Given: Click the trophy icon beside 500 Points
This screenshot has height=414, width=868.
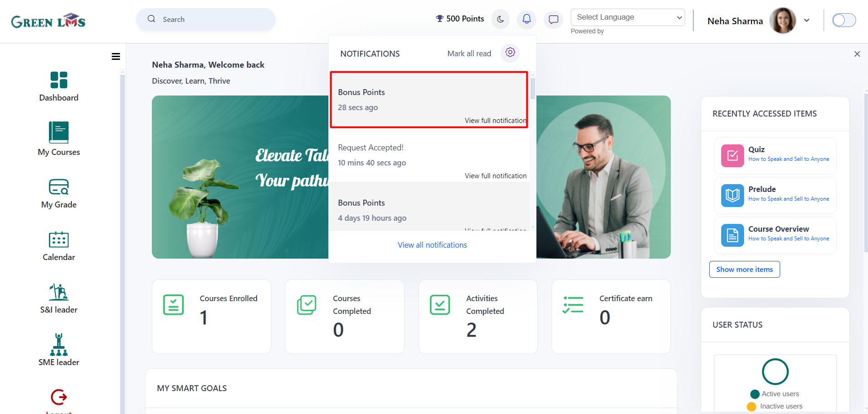Looking at the screenshot, I should coord(439,19).
